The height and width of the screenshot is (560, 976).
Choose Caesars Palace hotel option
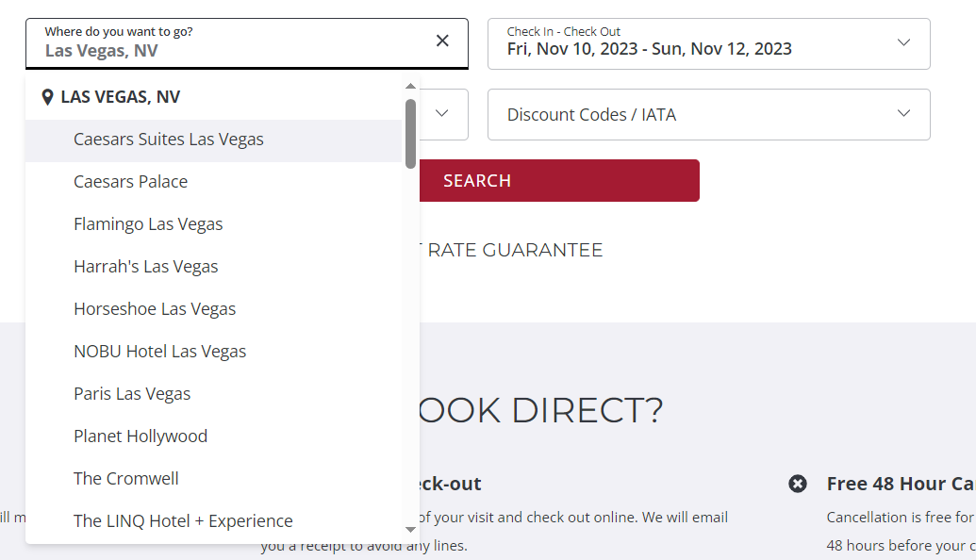click(x=131, y=182)
